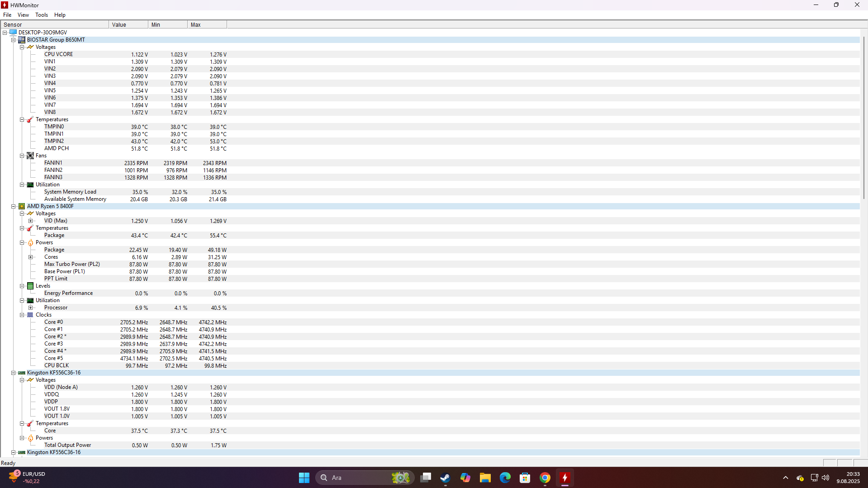
Task: Select the Max Turbo Power (PL2) row
Action: [x=430, y=264]
